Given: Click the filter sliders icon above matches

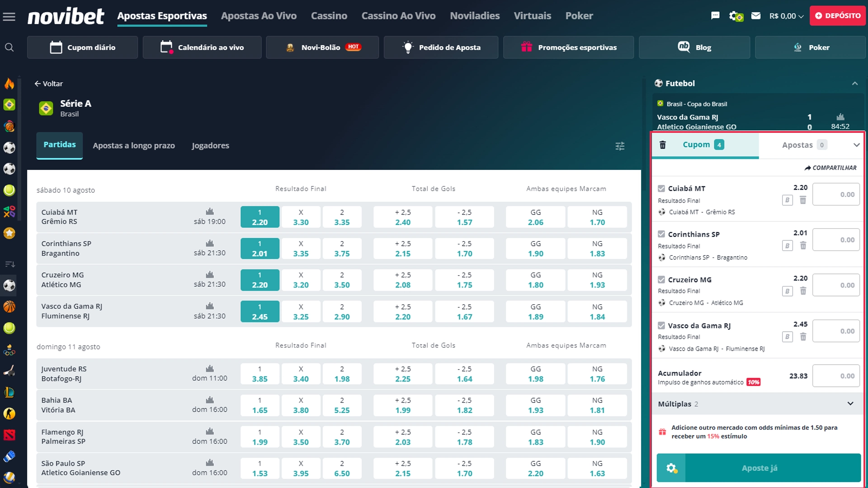Looking at the screenshot, I should click(x=620, y=146).
